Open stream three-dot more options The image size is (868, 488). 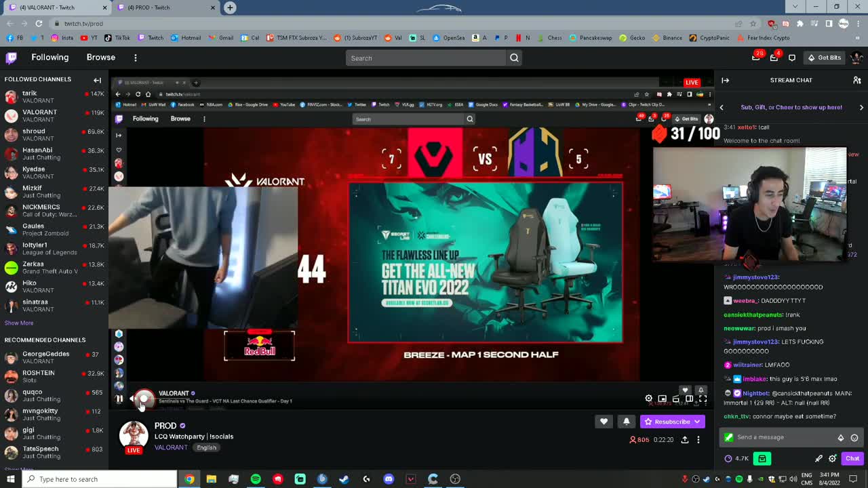698,440
